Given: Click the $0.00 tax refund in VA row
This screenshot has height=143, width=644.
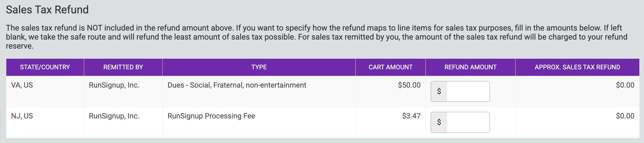Looking at the screenshot, I should (625, 85).
